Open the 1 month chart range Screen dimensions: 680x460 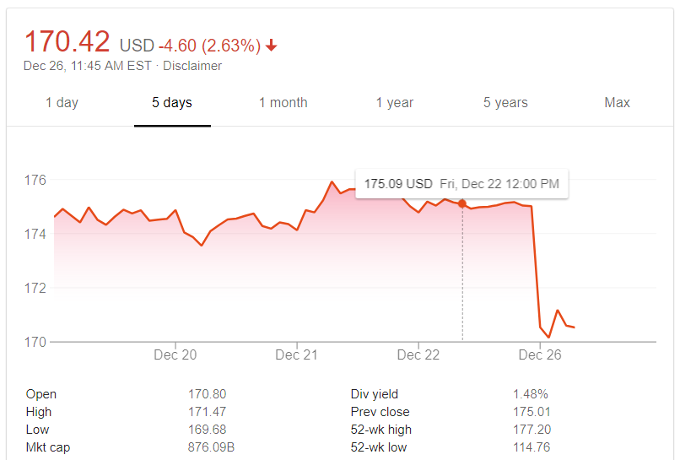(283, 102)
